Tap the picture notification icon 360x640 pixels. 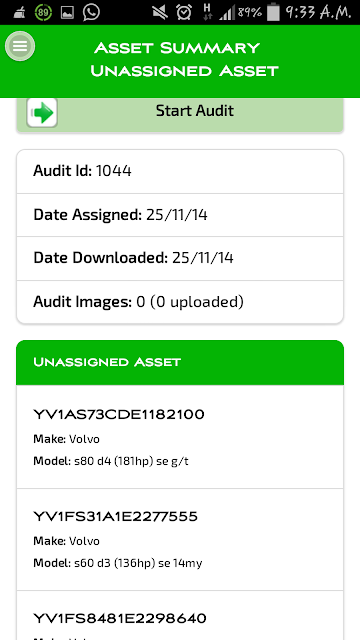pos(67,13)
